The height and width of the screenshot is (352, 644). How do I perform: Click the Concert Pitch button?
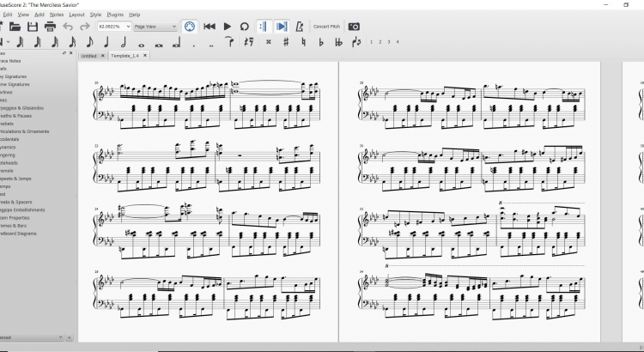(x=326, y=27)
